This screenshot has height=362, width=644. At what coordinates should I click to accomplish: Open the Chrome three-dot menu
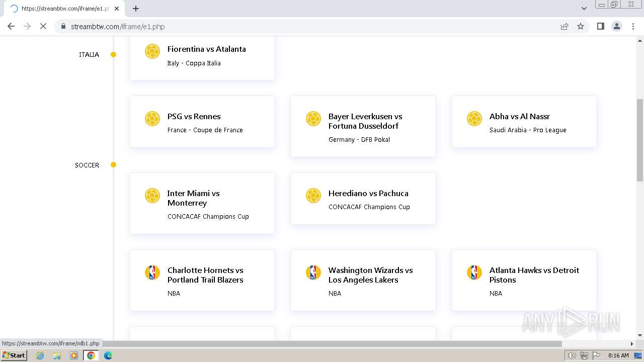633,26
